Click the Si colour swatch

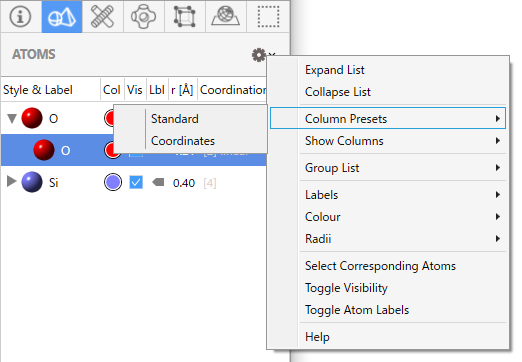pos(113,182)
